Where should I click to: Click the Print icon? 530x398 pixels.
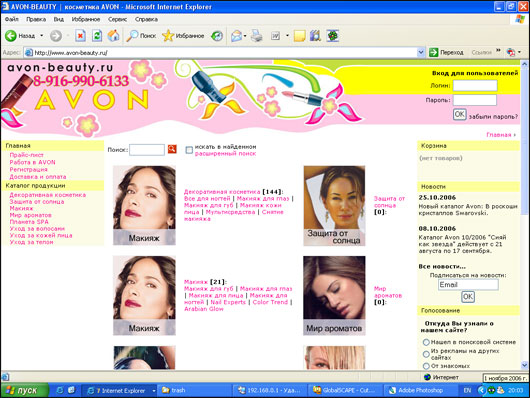(x=257, y=36)
